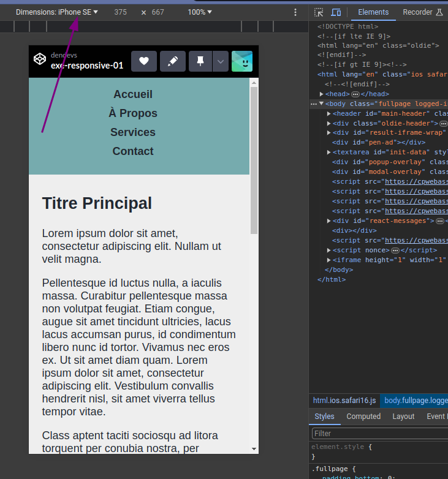Love the pen with the heart button

[x=144, y=61]
